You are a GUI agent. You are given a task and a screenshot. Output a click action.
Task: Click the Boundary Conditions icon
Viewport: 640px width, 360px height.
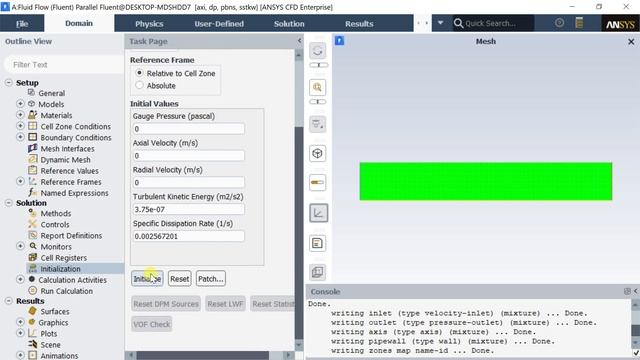tap(33, 137)
